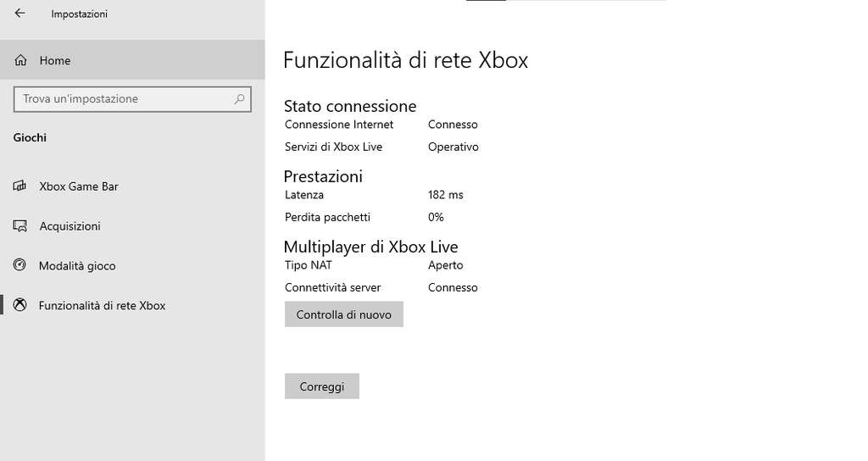
Task: Click the Xbox logo icon in sidebar
Action: pos(20,305)
